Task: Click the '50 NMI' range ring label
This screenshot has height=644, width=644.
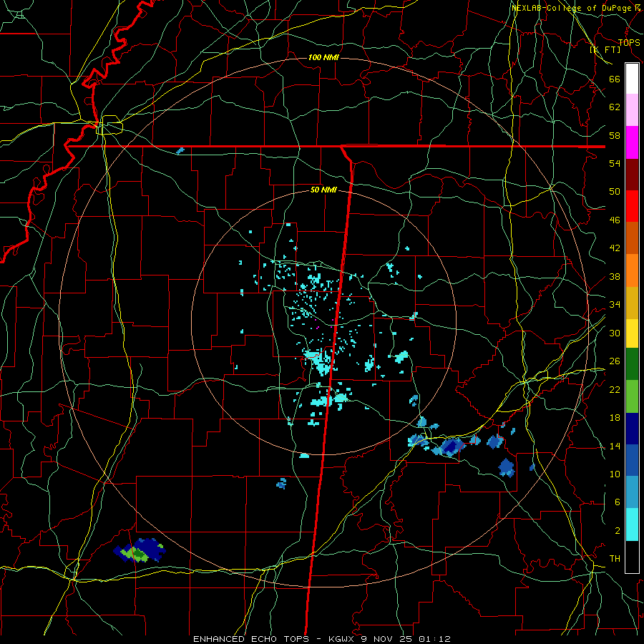Action: coord(323,190)
